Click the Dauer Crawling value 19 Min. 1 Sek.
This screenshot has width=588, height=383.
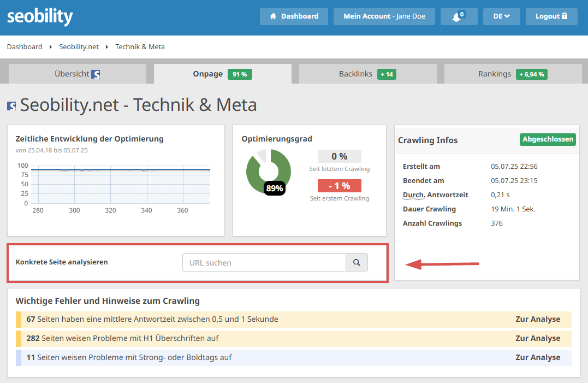tap(513, 209)
